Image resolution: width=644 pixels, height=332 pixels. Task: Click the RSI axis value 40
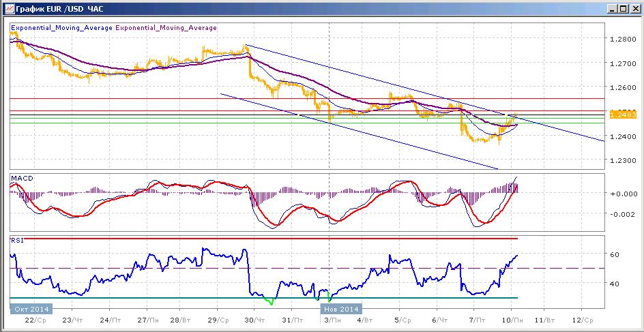click(x=615, y=284)
